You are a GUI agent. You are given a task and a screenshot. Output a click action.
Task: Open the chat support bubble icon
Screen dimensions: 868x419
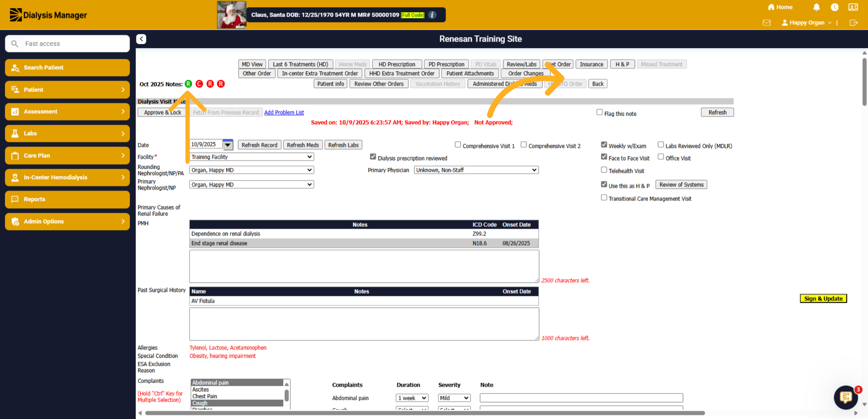845,397
